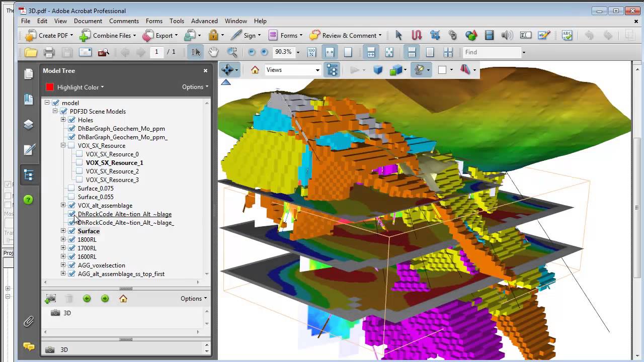Open the Views dropdown in 3D toolbar
The height and width of the screenshot is (362, 644).
point(293,70)
